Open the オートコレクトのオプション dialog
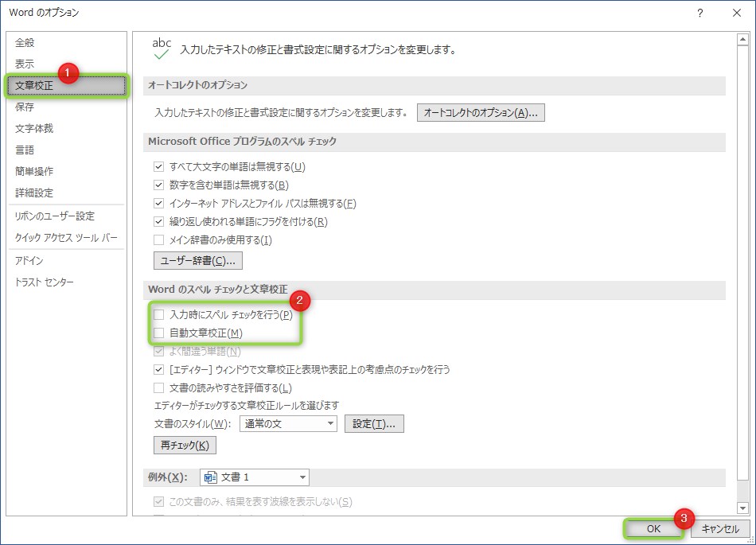This screenshot has width=756, height=545. tap(480, 112)
